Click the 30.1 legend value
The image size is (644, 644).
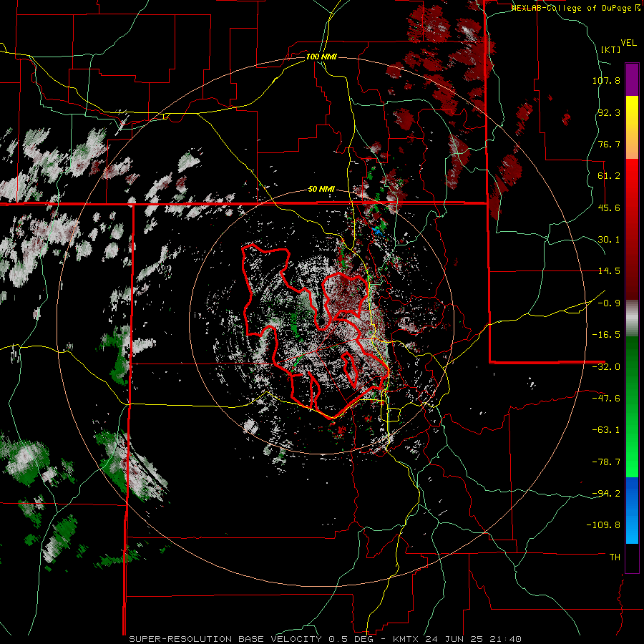609,240
